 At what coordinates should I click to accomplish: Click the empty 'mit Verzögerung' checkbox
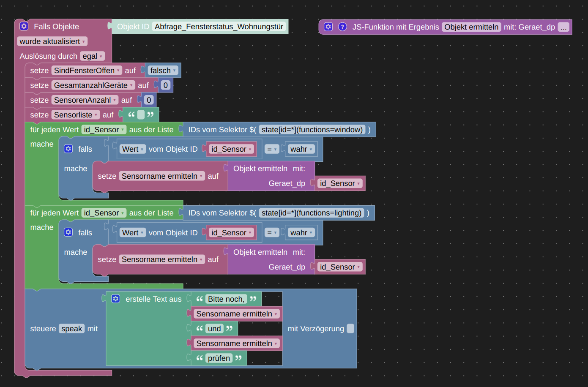[350, 329]
